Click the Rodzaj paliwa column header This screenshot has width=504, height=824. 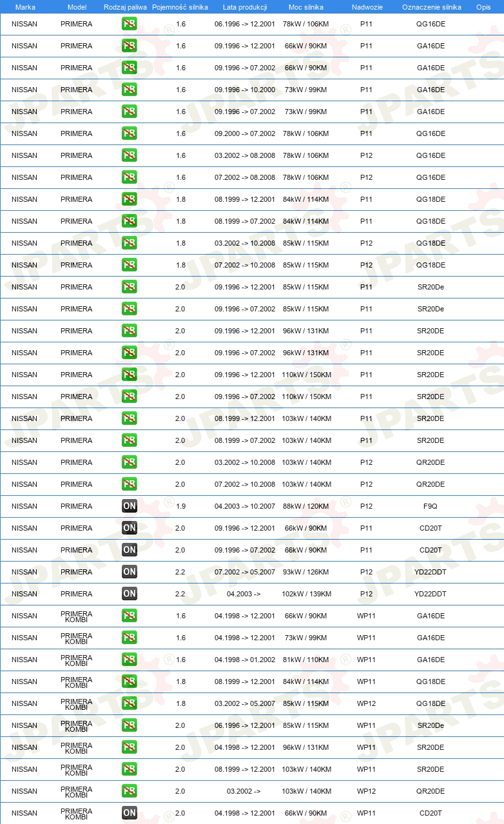point(125,7)
